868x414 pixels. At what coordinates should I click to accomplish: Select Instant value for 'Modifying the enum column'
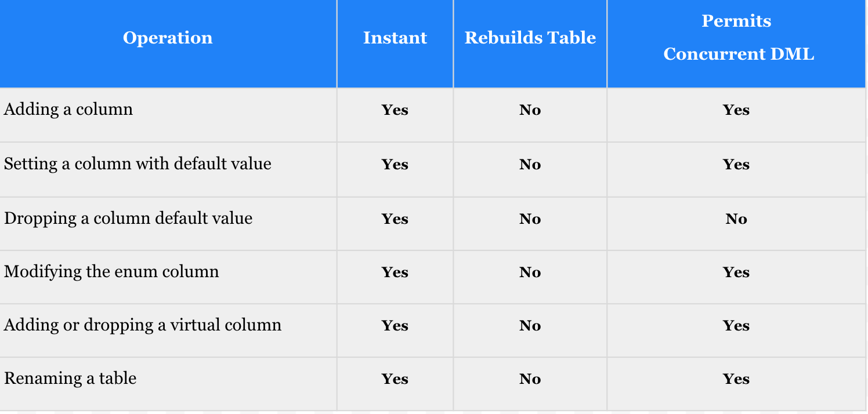(395, 273)
